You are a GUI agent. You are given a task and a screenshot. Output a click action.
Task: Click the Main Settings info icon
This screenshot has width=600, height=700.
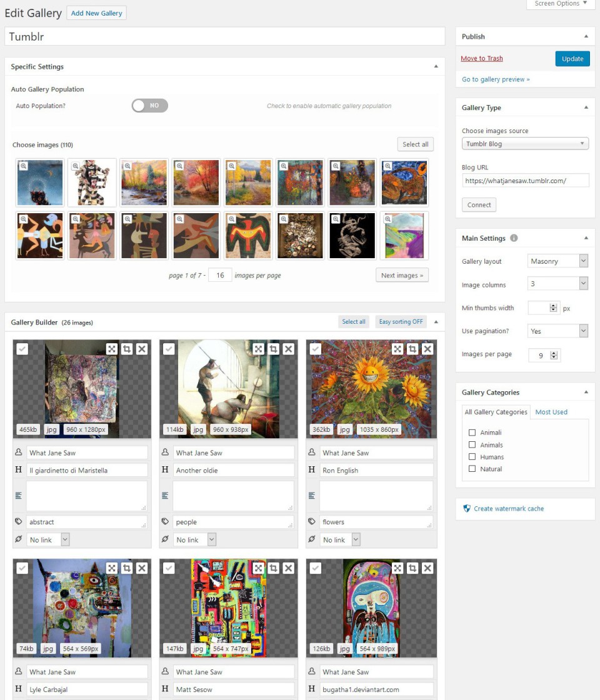514,238
